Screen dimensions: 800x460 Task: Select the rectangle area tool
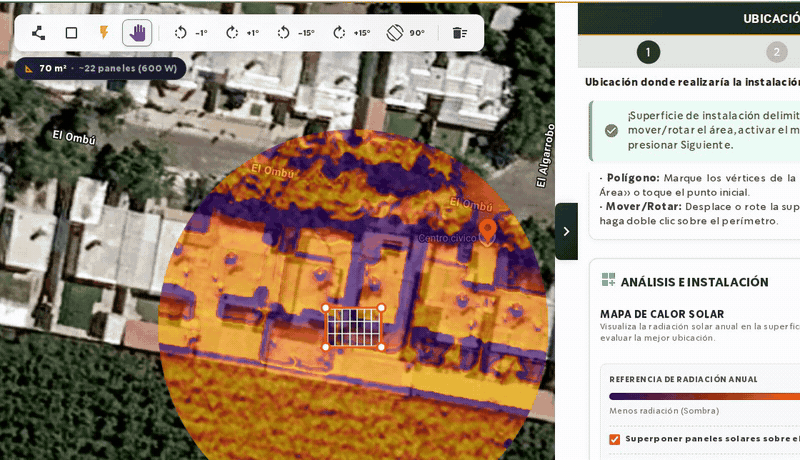click(71, 33)
